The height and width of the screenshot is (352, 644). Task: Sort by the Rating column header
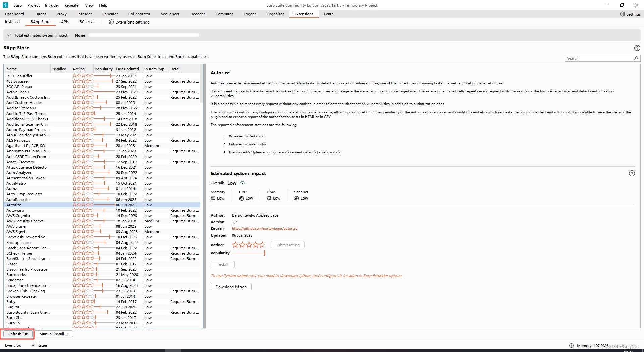83,69
